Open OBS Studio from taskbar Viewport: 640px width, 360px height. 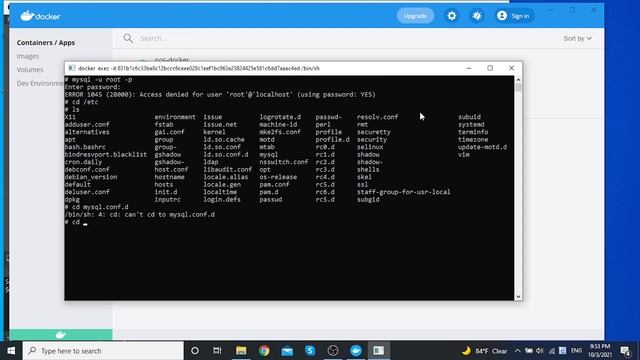pos(333,351)
